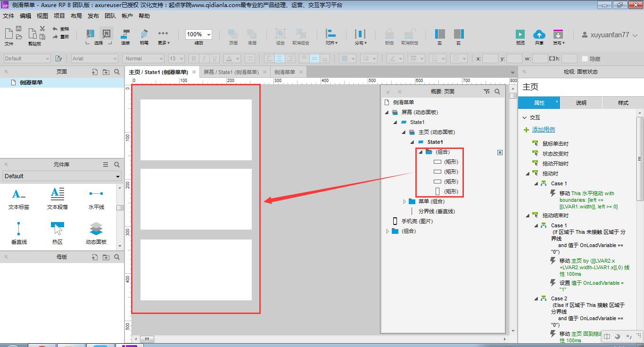Click the left pane toggle 左 icon
Screen dimensions: 644x347
(x=440, y=33)
